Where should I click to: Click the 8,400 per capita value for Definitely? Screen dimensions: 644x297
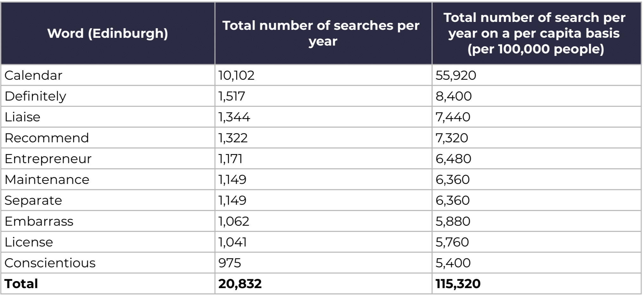point(454,96)
